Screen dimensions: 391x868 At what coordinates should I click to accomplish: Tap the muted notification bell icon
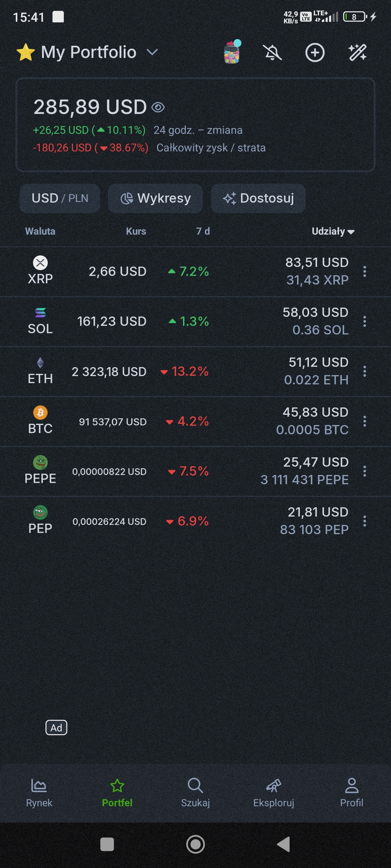coord(272,52)
